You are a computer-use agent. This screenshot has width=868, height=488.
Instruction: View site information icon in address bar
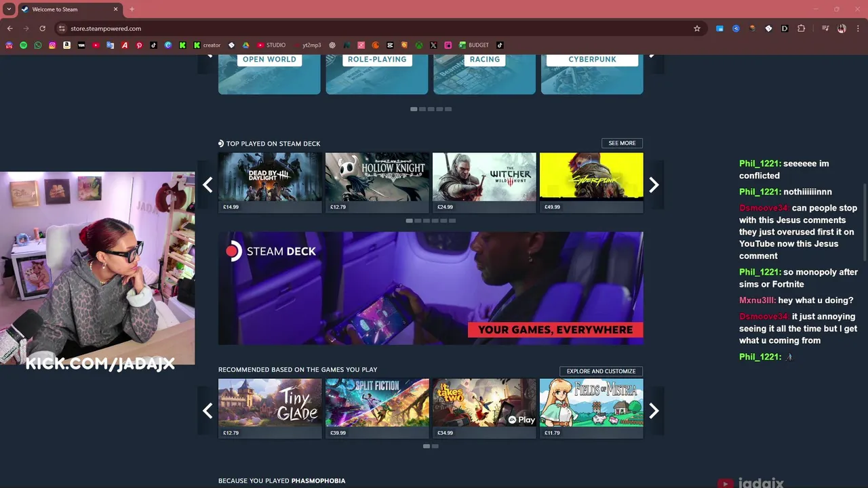coord(62,28)
